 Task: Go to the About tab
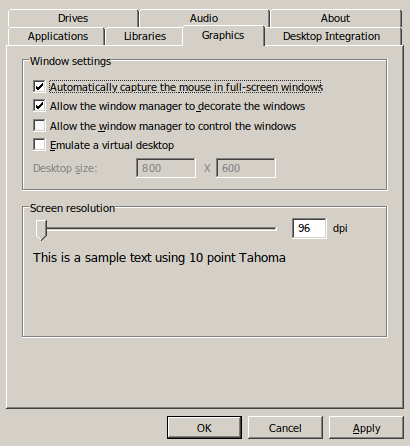335,18
